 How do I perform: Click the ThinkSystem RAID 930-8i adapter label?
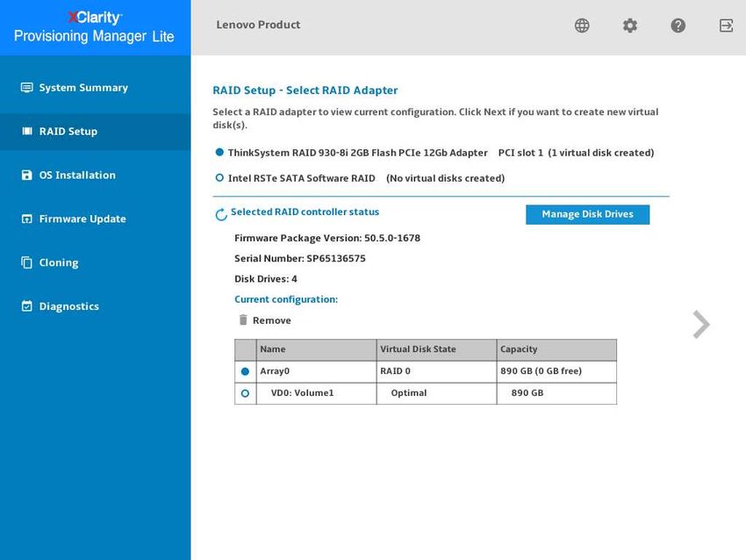tap(358, 153)
